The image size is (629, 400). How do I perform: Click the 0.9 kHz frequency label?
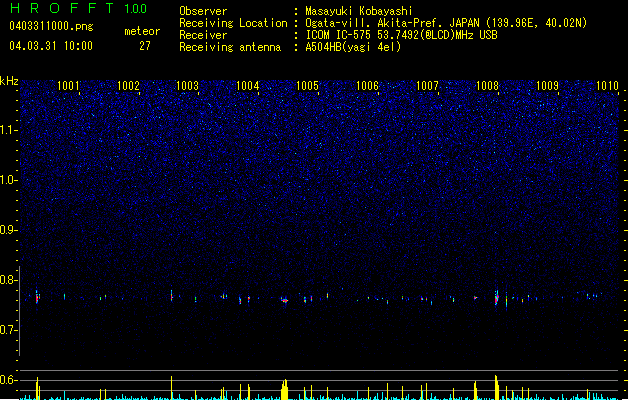click(9, 230)
